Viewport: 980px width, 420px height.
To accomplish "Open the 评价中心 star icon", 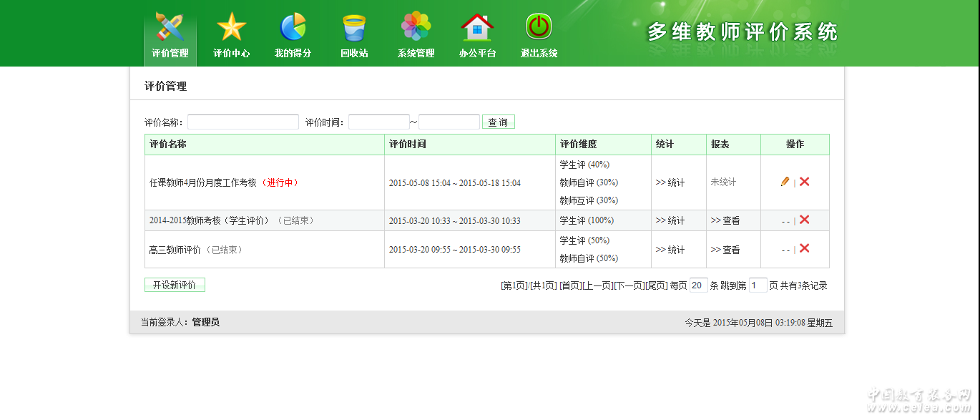I will (x=231, y=28).
